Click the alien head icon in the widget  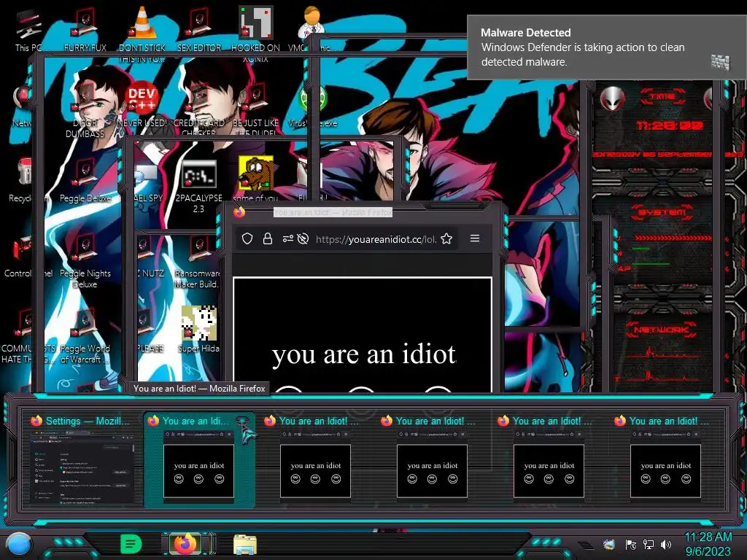tap(612, 99)
